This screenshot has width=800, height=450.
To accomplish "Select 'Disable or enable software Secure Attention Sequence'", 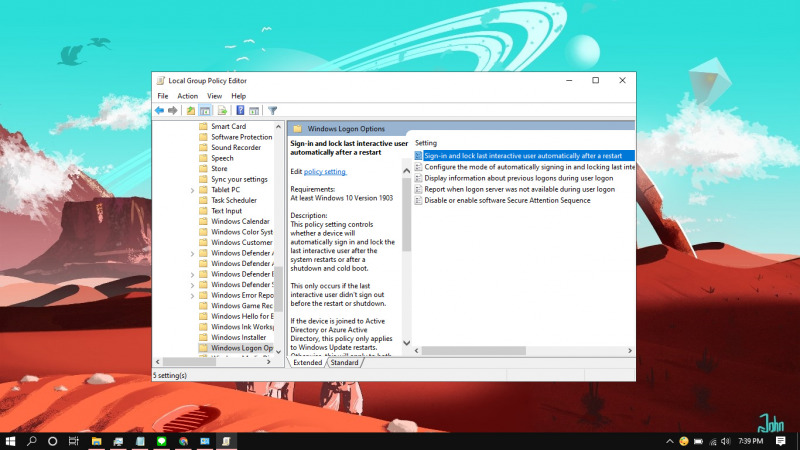I will [x=507, y=201].
